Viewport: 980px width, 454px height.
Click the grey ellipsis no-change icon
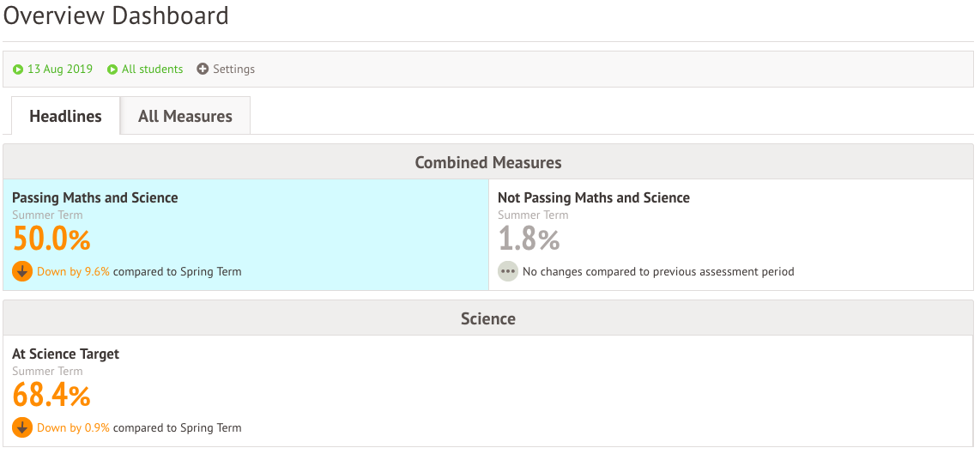[x=508, y=271]
